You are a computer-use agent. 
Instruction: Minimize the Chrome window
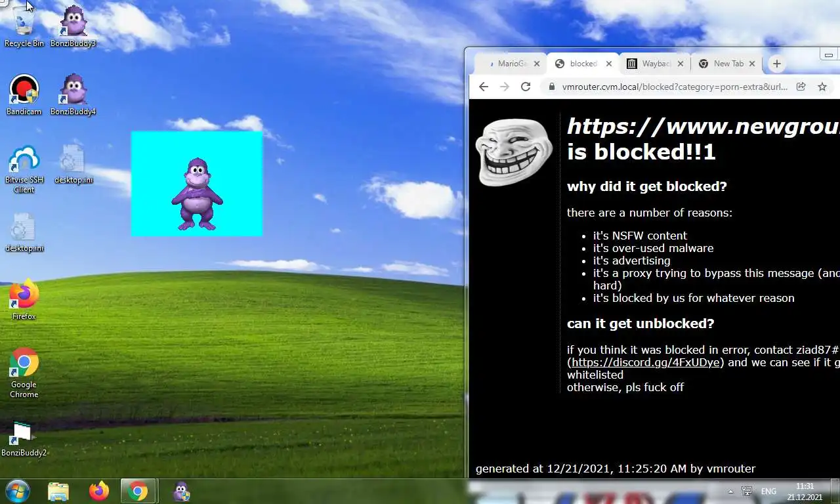click(x=829, y=55)
